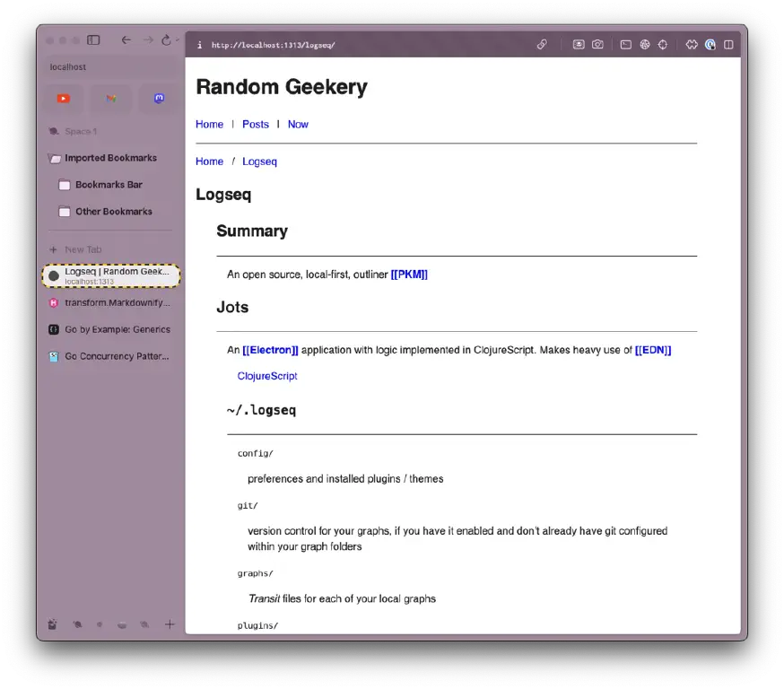Copy page link with the chain icon
Image resolution: width=784 pixels, height=689 pixels.
(542, 45)
